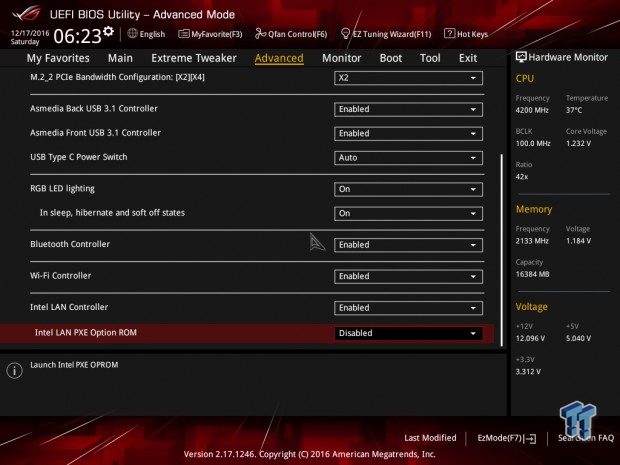Click BCLK value 100.0 MHz
This screenshot has height=465, width=620.
click(x=533, y=144)
